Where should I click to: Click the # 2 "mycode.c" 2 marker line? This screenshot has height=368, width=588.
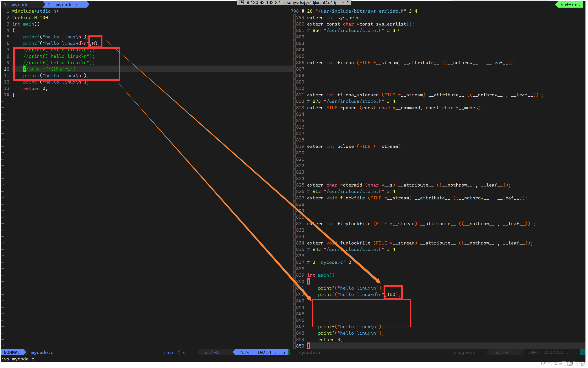(329, 262)
